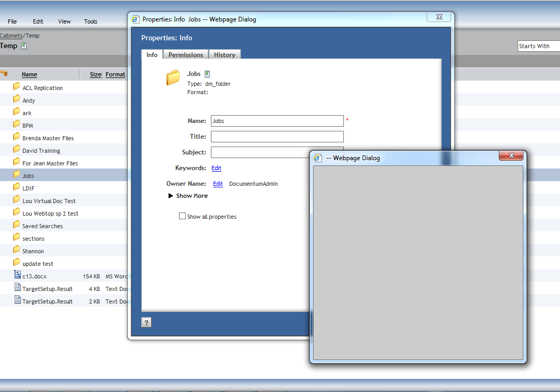Viewport: 560px width, 392px height.
Task: Select the 'Lou Virtual Doc Test' name
Action: tap(49, 201)
